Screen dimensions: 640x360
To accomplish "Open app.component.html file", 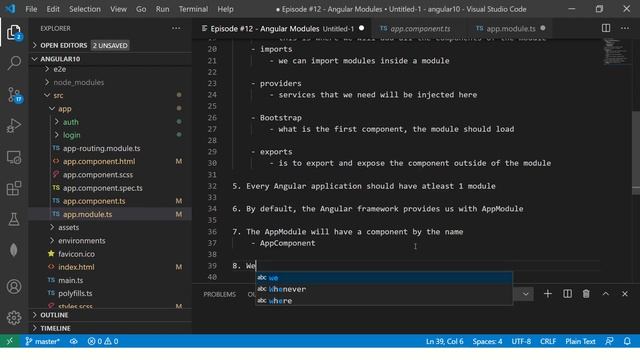I will click(x=99, y=162).
